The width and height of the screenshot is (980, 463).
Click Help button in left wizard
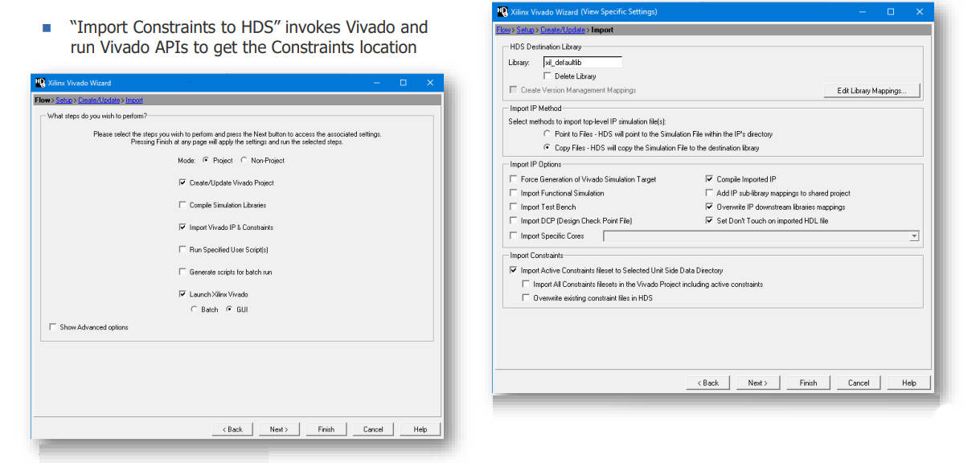(x=420, y=429)
